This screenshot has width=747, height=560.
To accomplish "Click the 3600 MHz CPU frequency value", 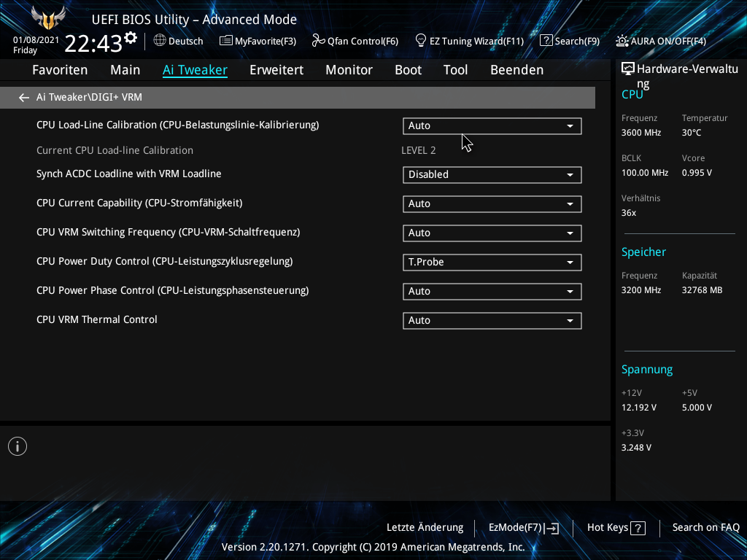I will [641, 133].
